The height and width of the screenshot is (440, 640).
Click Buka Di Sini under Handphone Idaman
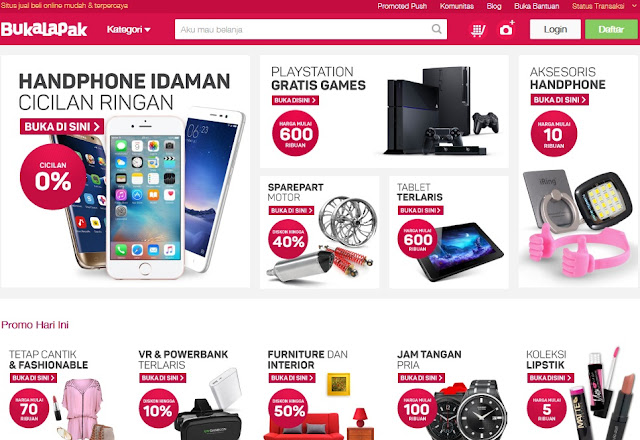(62, 127)
